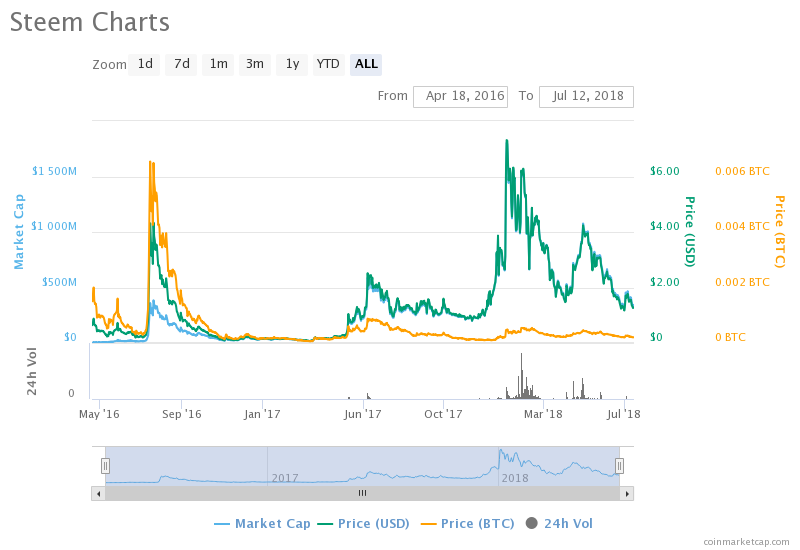This screenshot has height=550, width=800.
Task: Toggle Price (USD) series in legend
Action: pos(363,523)
